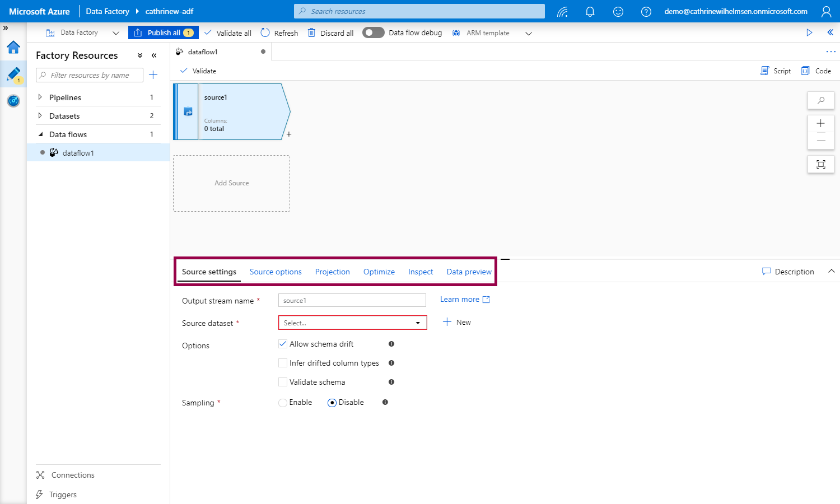Open the Monitor gauge icon in sidebar
The height and width of the screenshot is (504, 840).
click(x=13, y=101)
